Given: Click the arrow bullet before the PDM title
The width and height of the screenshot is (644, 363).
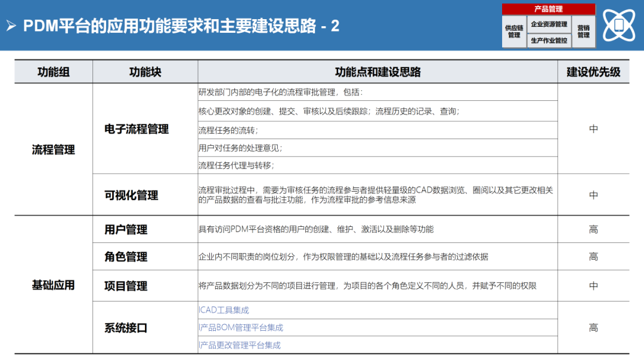Looking at the screenshot, I should [x=11, y=26].
